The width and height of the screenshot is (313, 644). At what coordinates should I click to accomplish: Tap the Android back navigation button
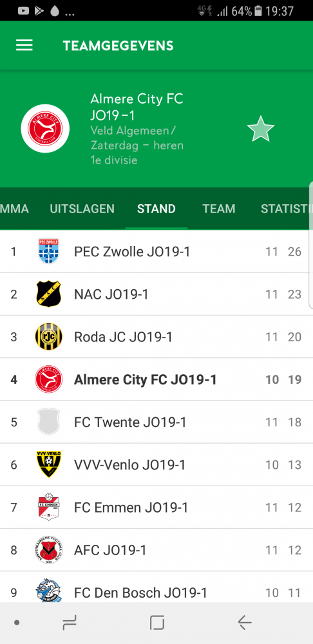coord(245,623)
